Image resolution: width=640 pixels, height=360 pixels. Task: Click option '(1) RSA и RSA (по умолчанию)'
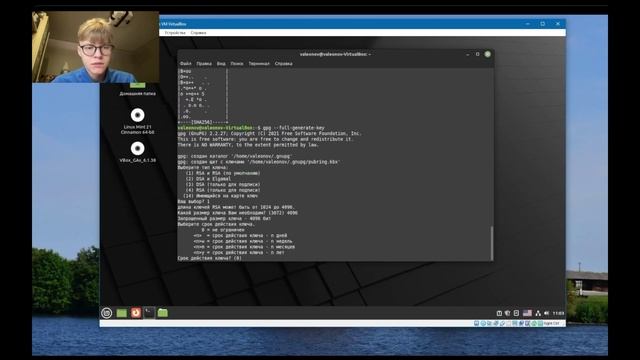(223, 173)
